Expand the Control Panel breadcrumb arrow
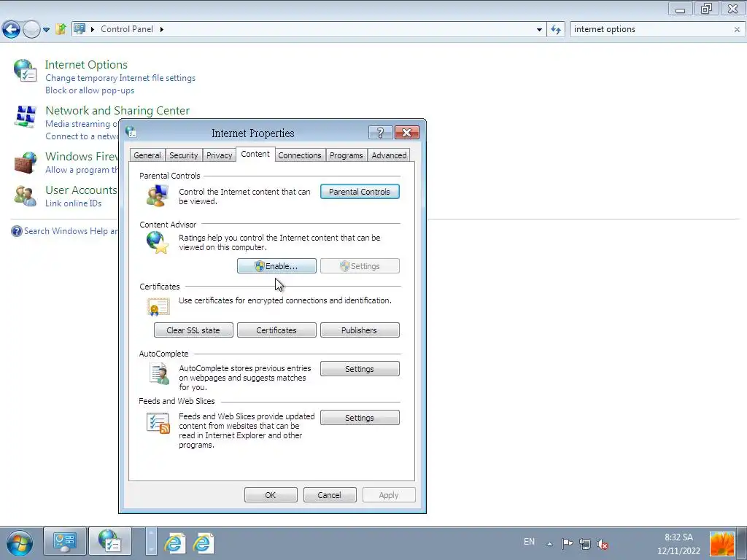Viewport: 747px width, 560px height. tap(161, 29)
